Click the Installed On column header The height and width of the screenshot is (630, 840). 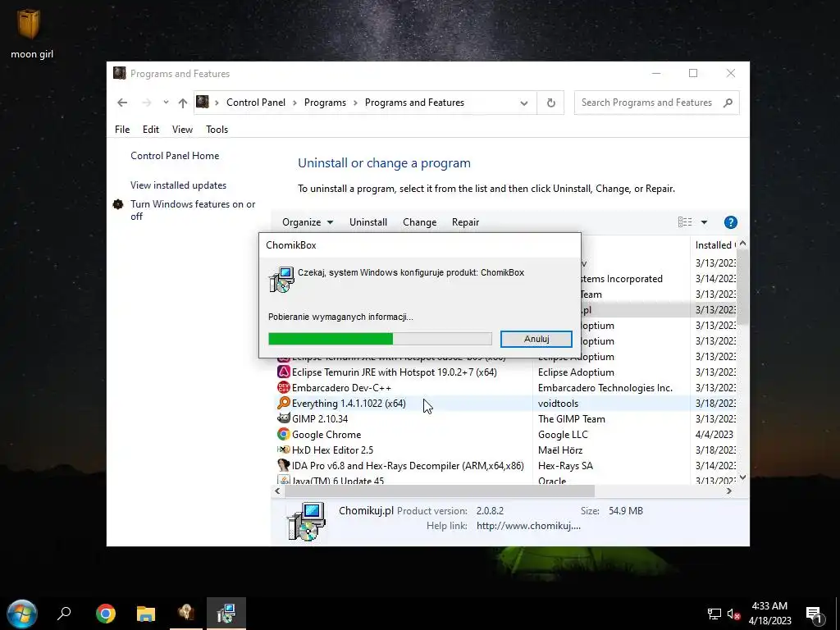click(x=714, y=244)
